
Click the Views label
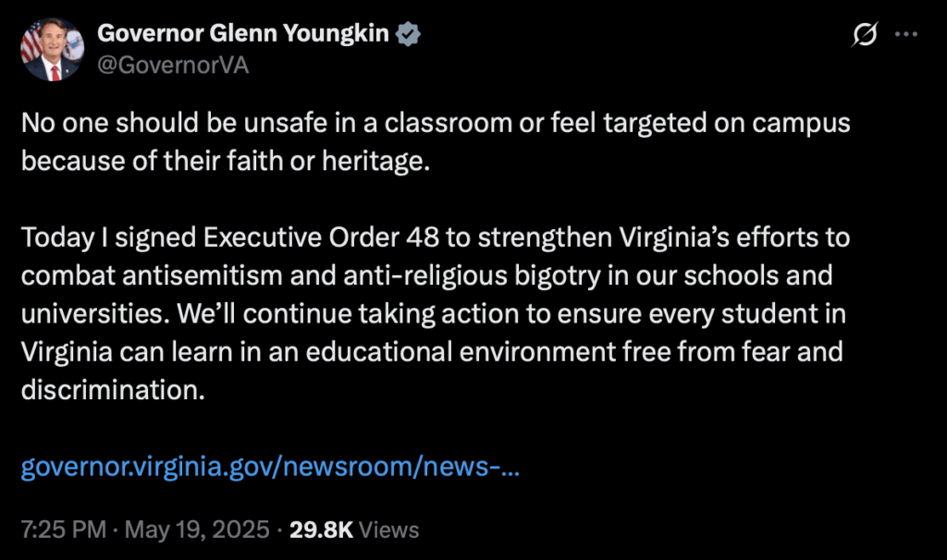[388, 530]
